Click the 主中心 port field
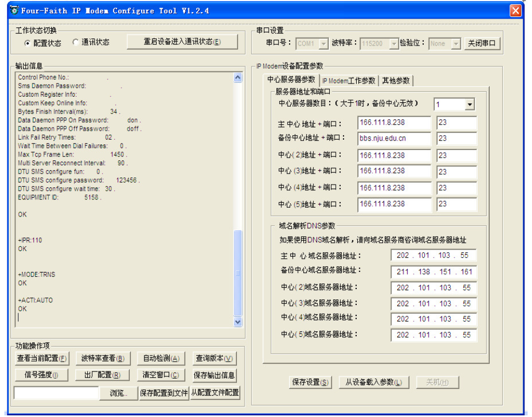The height and width of the screenshot is (417, 532). [457, 123]
